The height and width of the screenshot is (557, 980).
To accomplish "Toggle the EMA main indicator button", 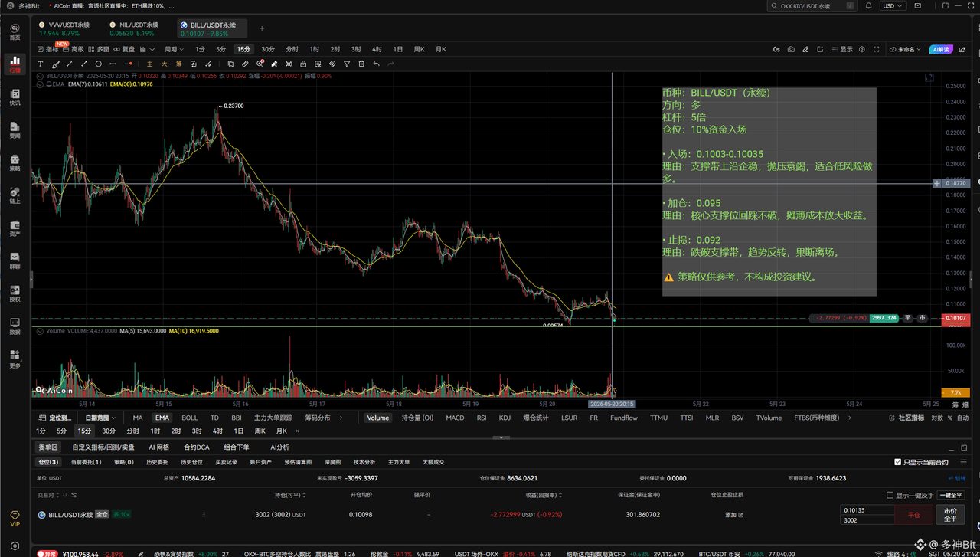I will pos(162,418).
